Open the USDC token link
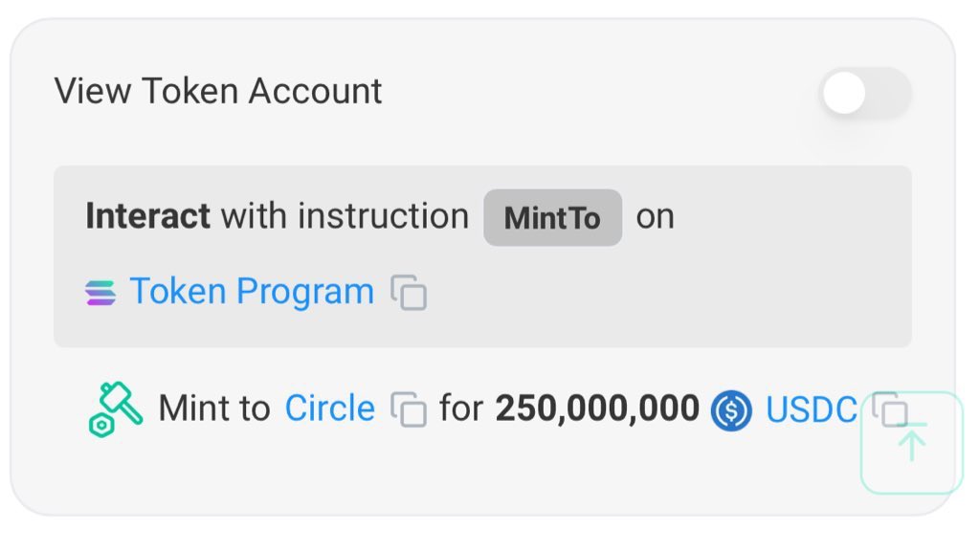Screen dimensions: 980x552 [812, 409]
